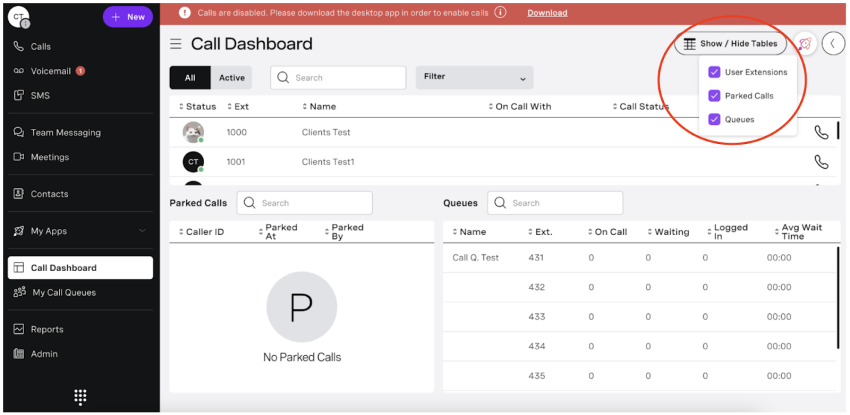Image resolution: width=850 pixels, height=415 pixels.
Task: Click the info icon in the red banner
Action: [x=500, y=13]
